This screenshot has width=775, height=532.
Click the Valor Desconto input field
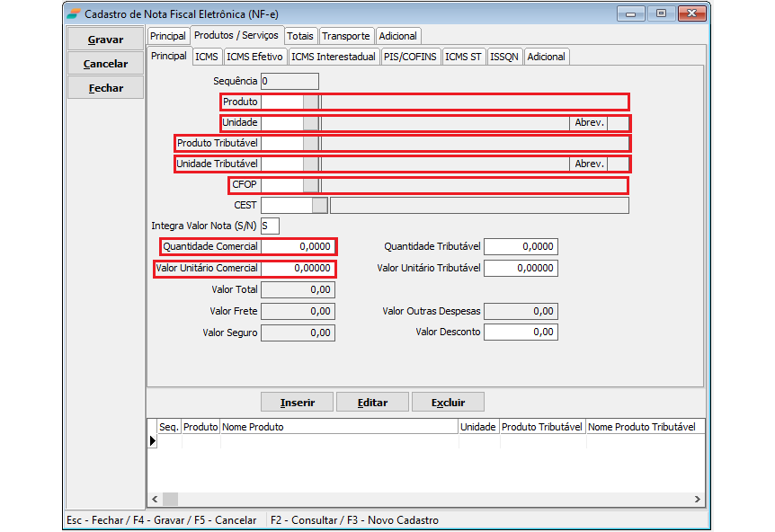[x=521, y=332]
